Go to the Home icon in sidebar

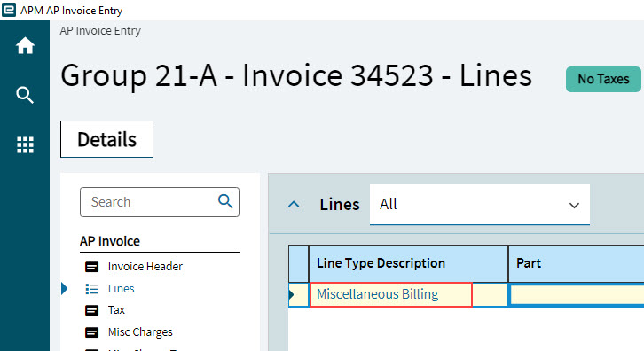(x=25, y=45)
